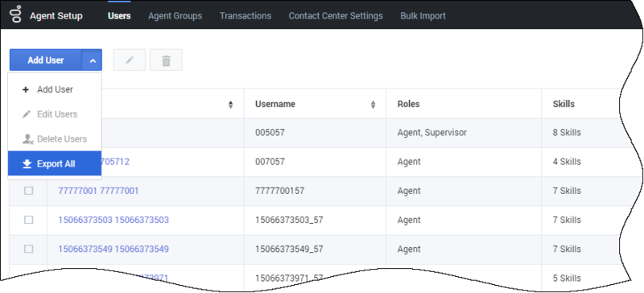Open user link 15066373549 15066373549
The height and width of the screenshot is (293, 644).
pos(114,249)
